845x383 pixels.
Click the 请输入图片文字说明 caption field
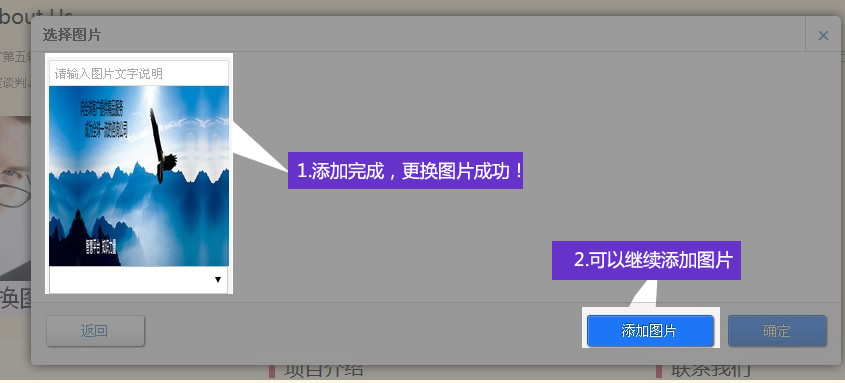click(139, 74)
